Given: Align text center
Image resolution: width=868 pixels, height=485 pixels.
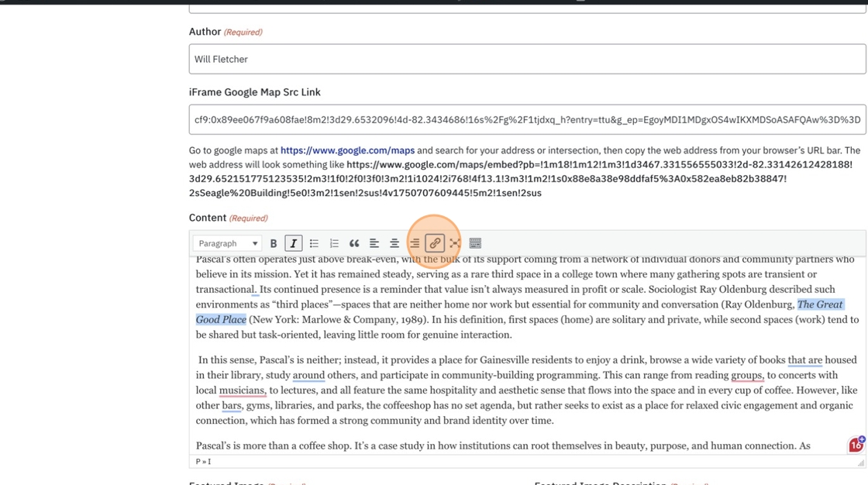Looking at the screenshot, I should pyautogui.click(x=394, y=243).
